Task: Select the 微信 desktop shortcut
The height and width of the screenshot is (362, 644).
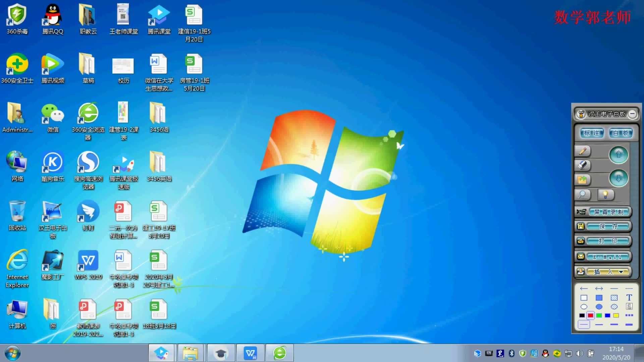Action: tap(53, 117)
